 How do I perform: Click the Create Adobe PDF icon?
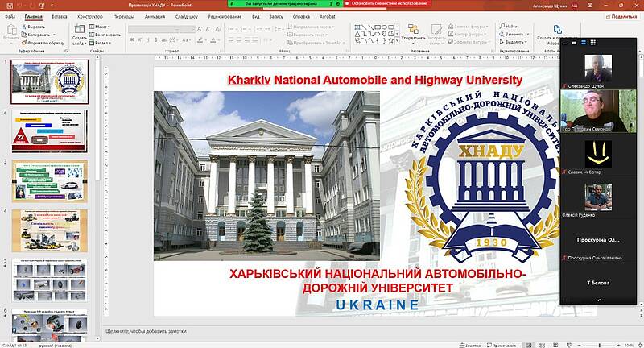(x=557, y=30)
